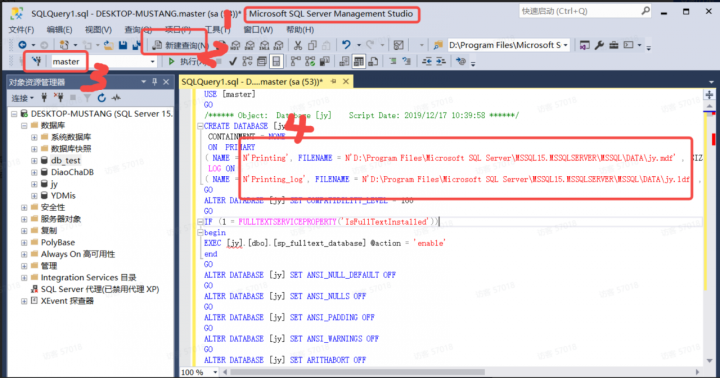Toggle Include Actual Execution Plan icon
This screenshot has width=720, height=378.
click(x=296, y=61)
